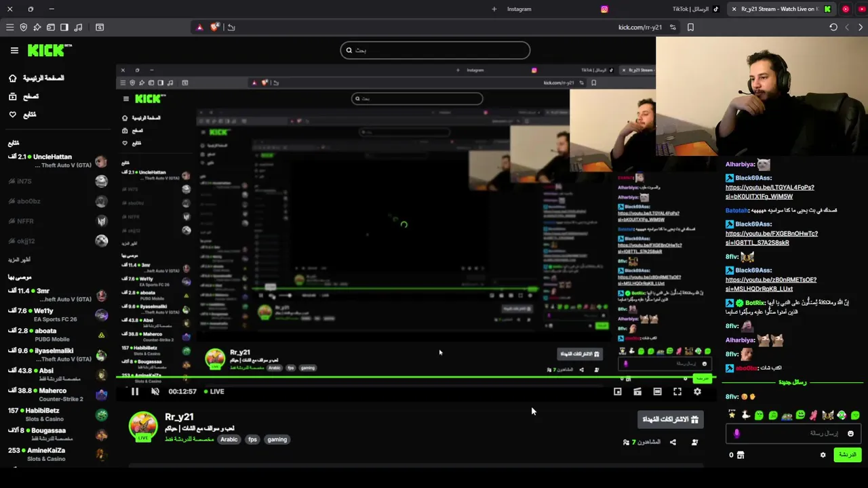Viewport: 868px width, 488px height.
Task: Jump to LIVE in the player controls
Action: point(214,391)
